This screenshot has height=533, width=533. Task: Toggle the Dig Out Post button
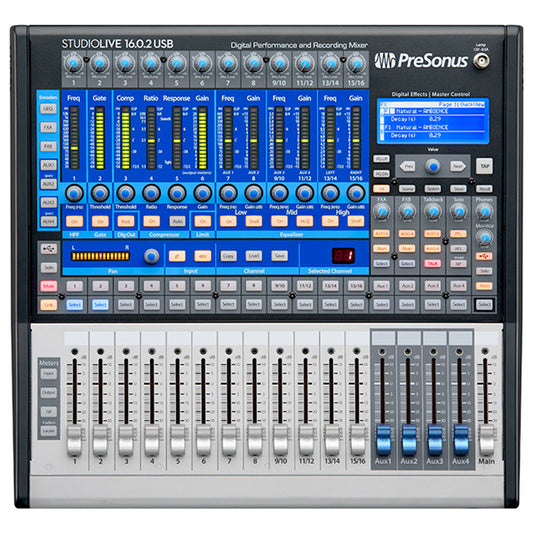(x=125, y=221)
